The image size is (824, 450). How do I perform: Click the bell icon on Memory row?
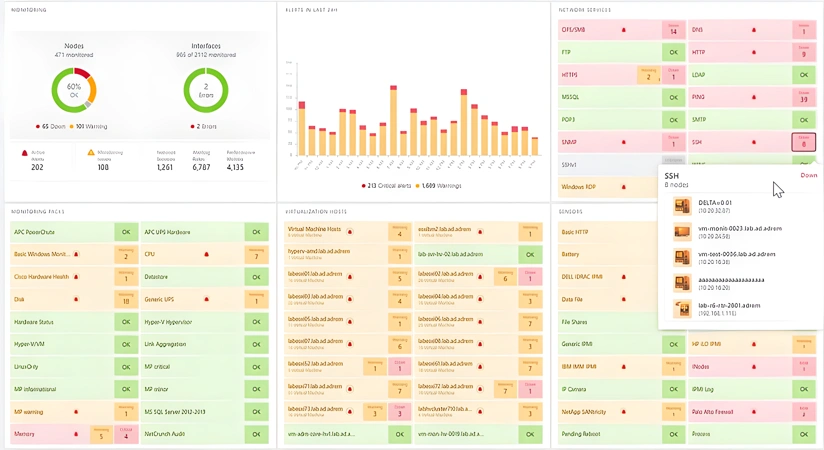tap(76, 434)
